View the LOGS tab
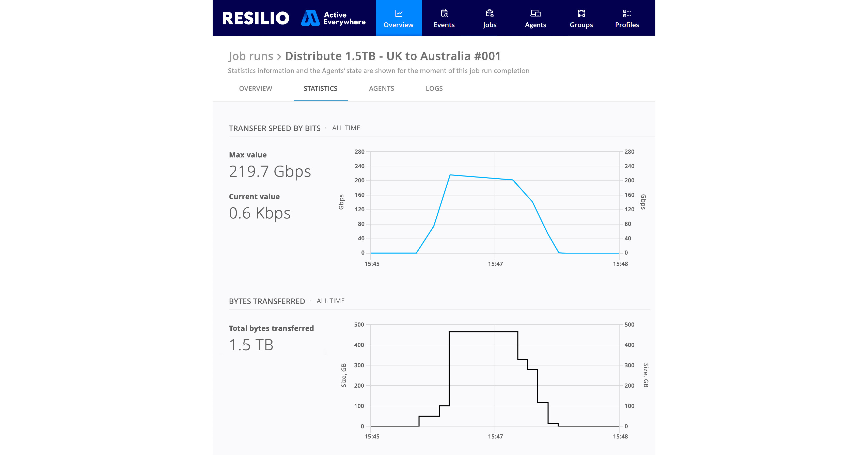 (434, 88)
